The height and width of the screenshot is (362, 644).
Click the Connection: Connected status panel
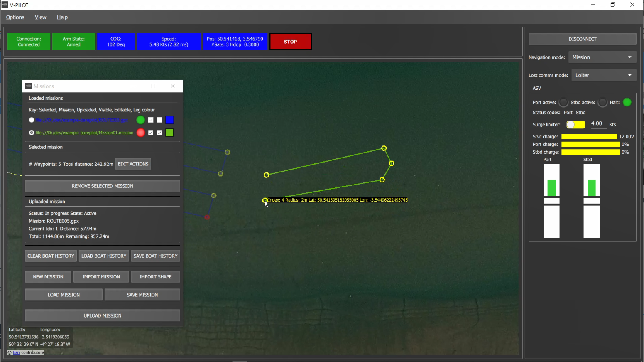[x=28, y=42]
